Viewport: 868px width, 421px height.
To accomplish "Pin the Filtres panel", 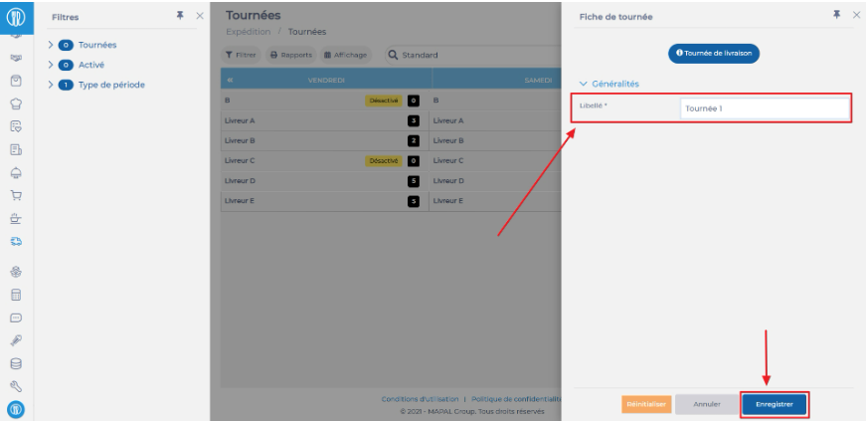I will coord(180,16).
